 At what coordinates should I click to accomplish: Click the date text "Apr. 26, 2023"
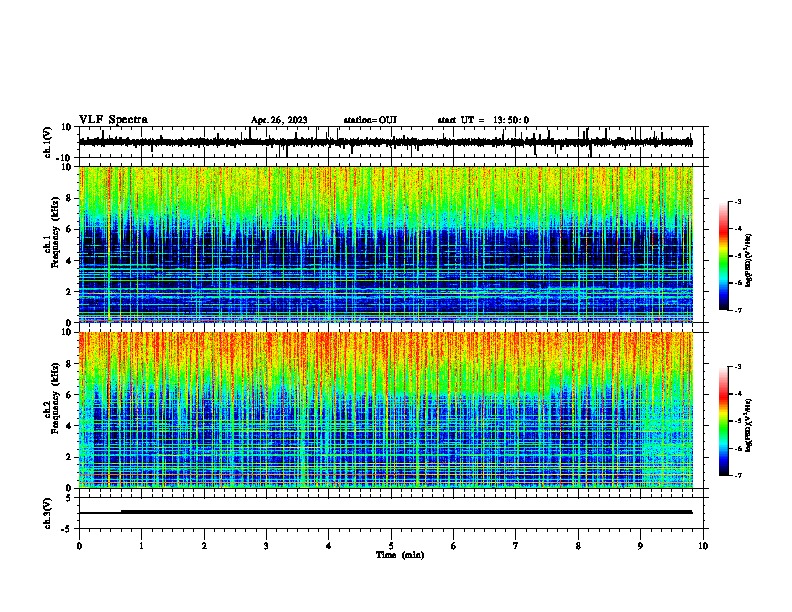coord(279,120)
